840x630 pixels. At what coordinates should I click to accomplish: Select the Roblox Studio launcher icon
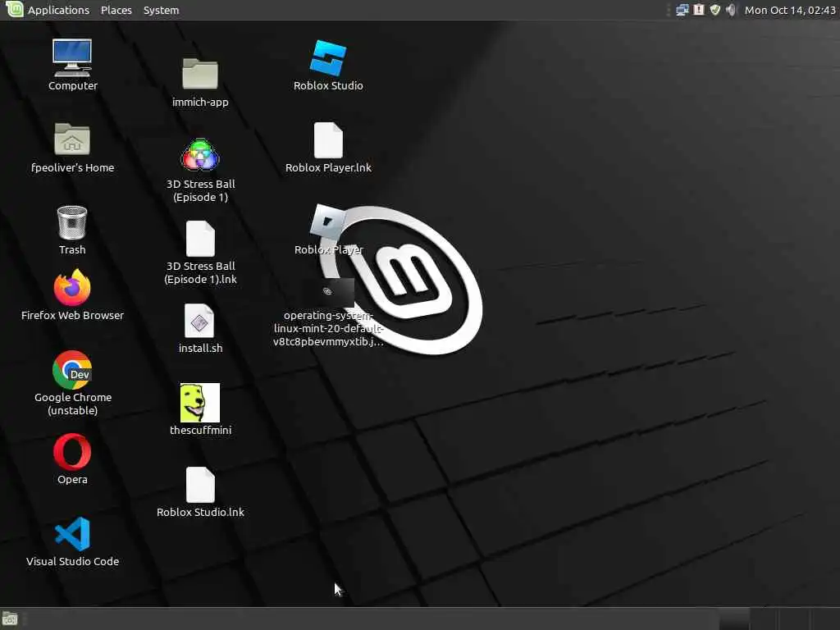(x=328, y=58)
